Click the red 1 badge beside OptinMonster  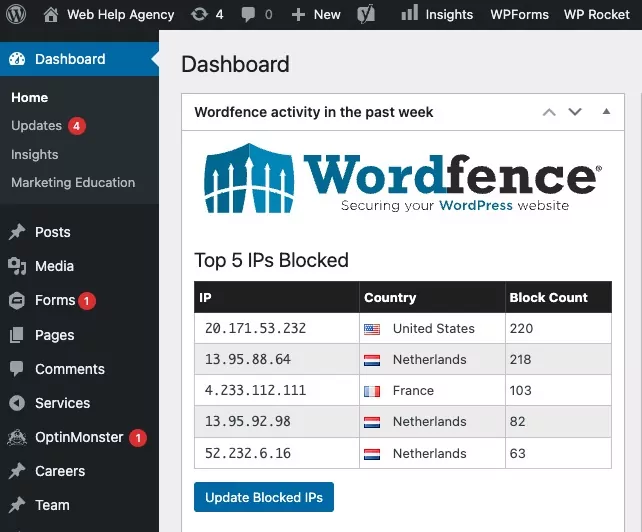138,438
